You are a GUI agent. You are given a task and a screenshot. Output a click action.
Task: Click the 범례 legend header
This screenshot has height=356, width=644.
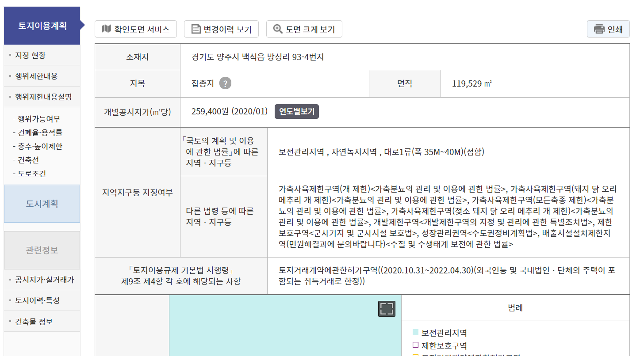tap(515, 308)
